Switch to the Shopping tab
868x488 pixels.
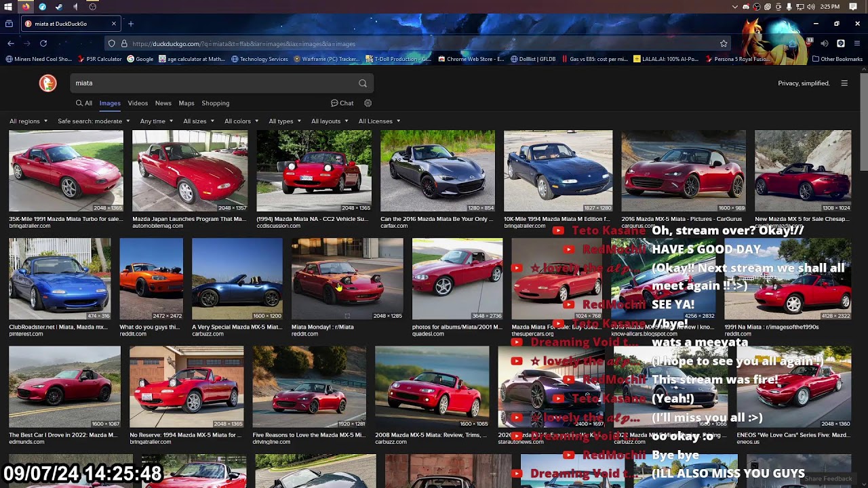pos(216,103)
